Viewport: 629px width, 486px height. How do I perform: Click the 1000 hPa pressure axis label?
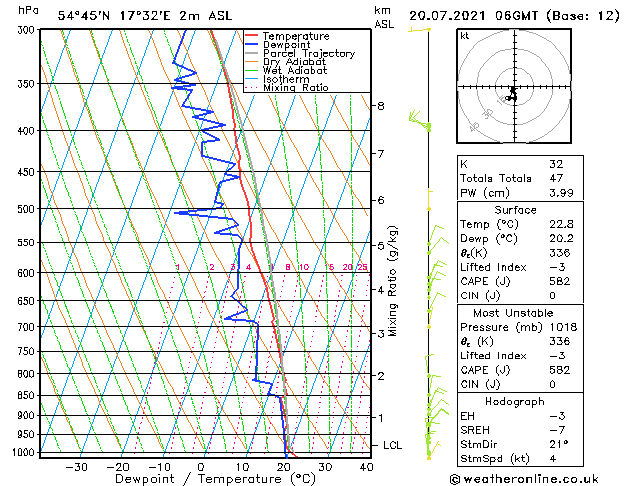tap(24, 452)
